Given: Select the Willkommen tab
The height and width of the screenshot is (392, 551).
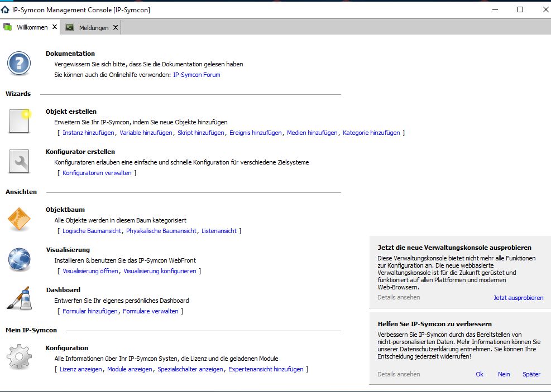Looking at the screenshot, I should pyautogui.click(x=32, y=27).
